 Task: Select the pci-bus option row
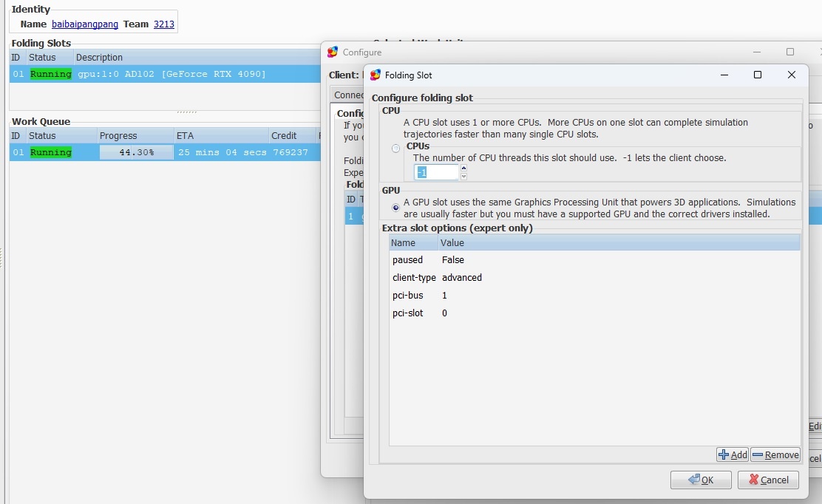594,296
